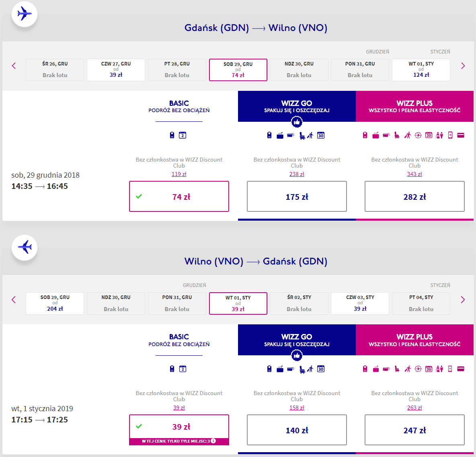Click outbound WIZZ Plus airplane circle icon
Image resolution: width=476 pixels, height=457 pixels.
[418, 135]
